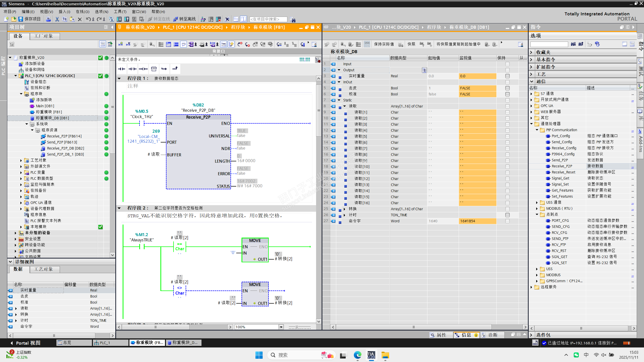Click the editor zoom slider

click(x=297, y=327)
